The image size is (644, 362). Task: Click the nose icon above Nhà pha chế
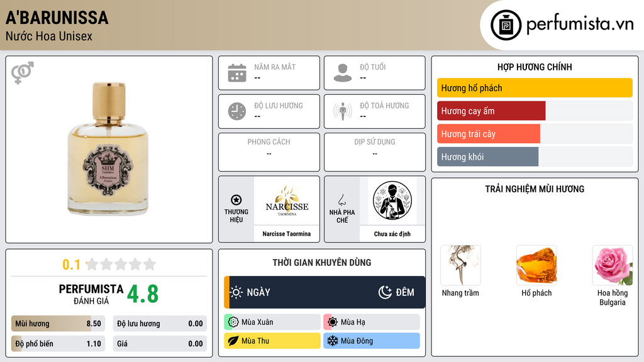click(341, 200)
